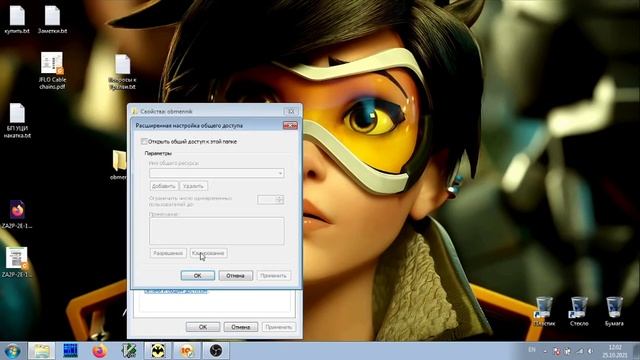Click OK in the Свойства window behind
The image size is (640, 360).
click(x=203, y=327)
